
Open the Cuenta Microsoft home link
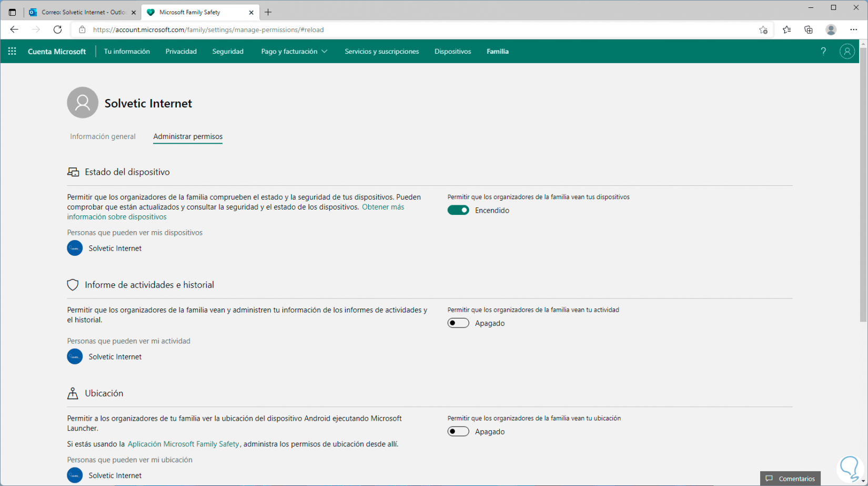coord(57,51)
